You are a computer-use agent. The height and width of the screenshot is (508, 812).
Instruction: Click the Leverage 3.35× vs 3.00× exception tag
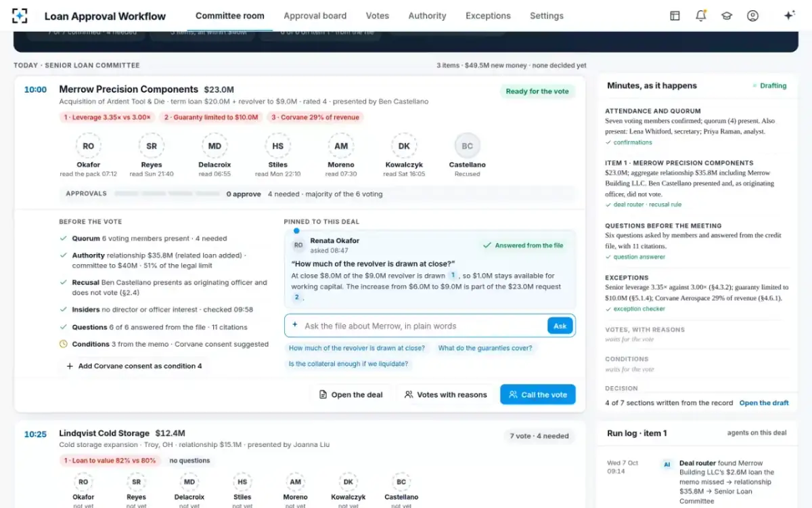(107, 117)
